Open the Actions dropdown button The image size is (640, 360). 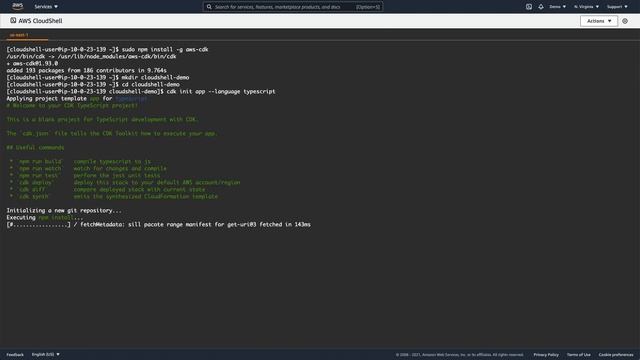599,21
